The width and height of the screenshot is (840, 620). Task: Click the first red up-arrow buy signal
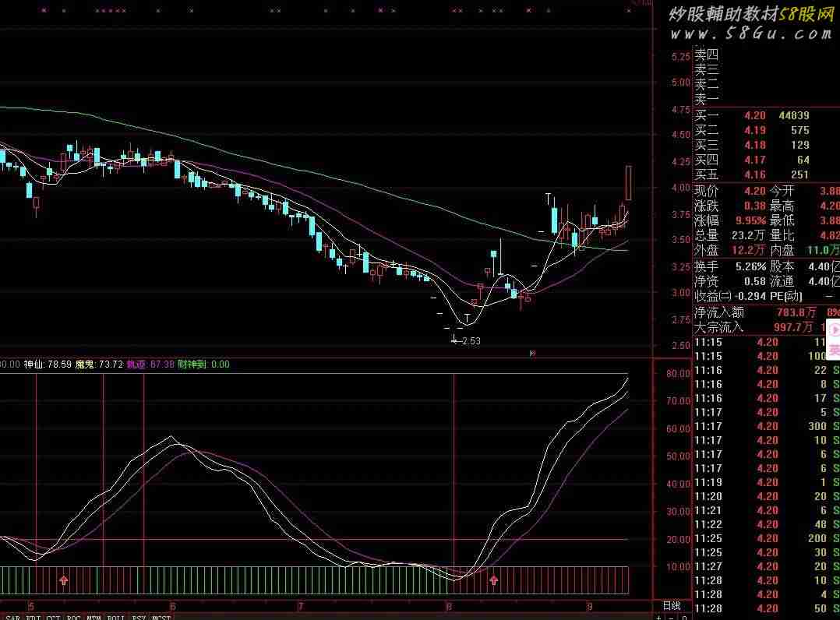click(64, 579)
